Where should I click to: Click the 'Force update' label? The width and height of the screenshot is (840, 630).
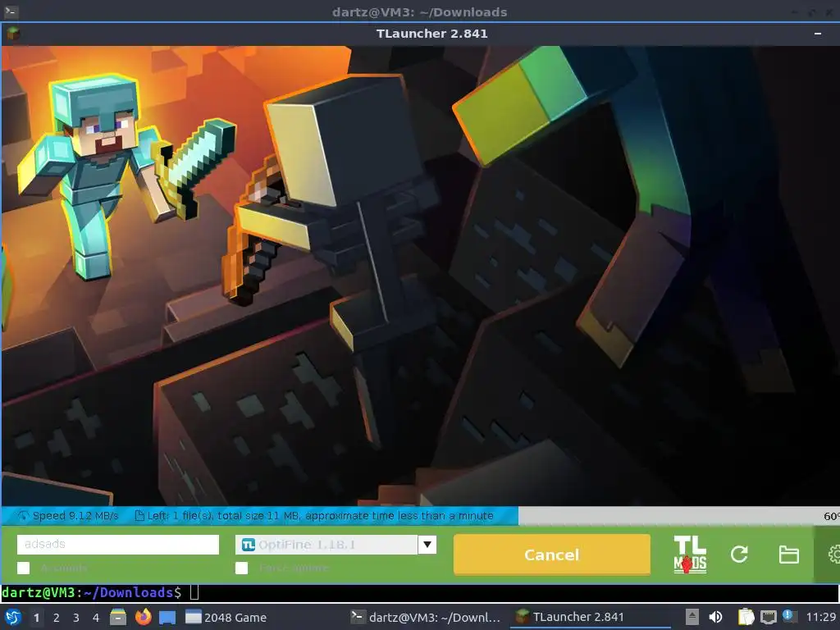click(x=294, y=568)
